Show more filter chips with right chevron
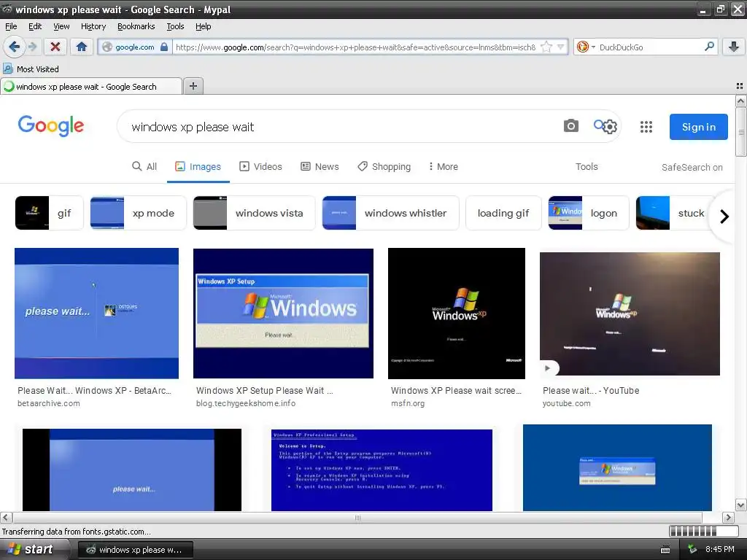747x560 pixels. pyautogui.click(x=724, y=217)
